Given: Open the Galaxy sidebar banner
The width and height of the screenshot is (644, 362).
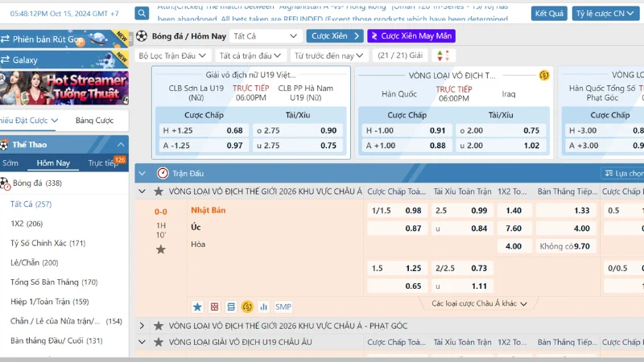Looking at the screenshot, I should click(x=64, y=60).
